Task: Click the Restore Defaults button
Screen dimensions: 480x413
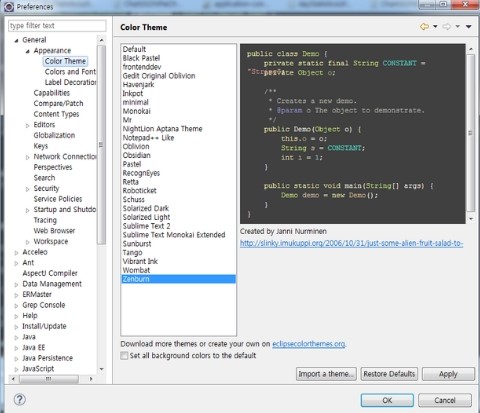Action: [389, 374]
